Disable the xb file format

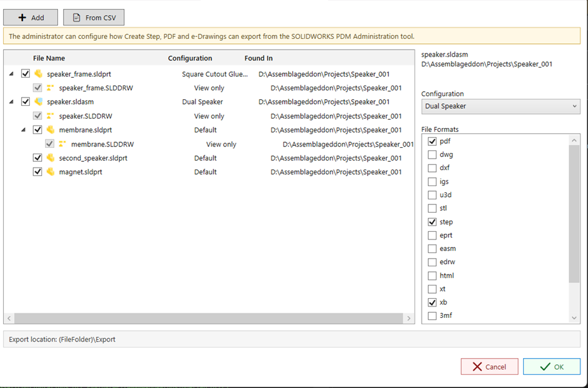(432, 302)
